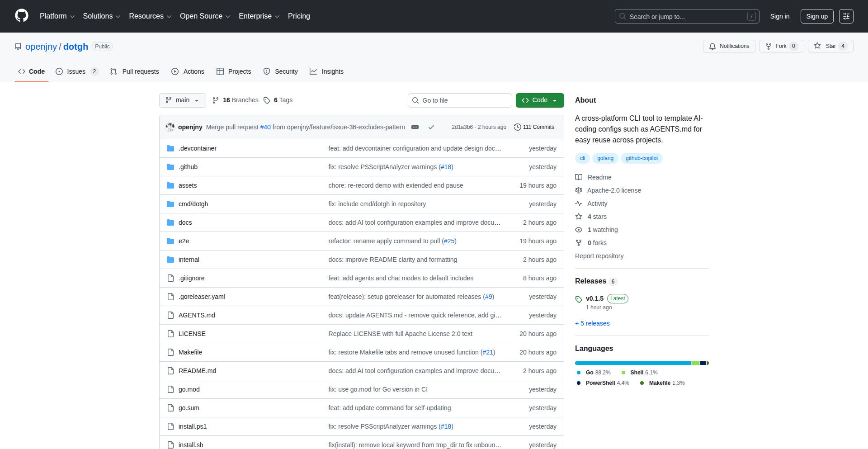The image size is (868, 449).
Task: Click the green check status icon
Action: (431, 128)
